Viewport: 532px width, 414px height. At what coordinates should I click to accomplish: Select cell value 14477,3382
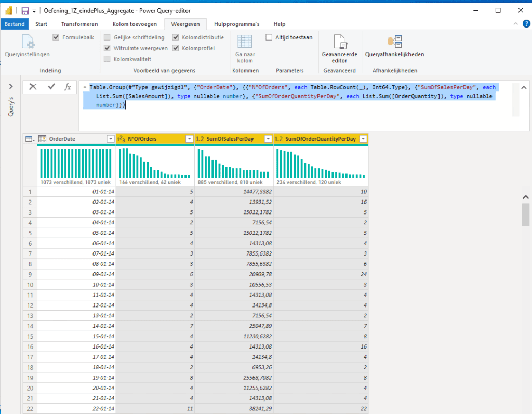(234, 191)
